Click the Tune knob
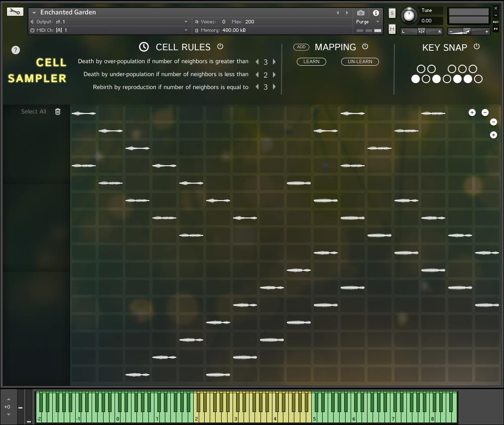Screen dimensions: 504x425 tap(409, 15)
